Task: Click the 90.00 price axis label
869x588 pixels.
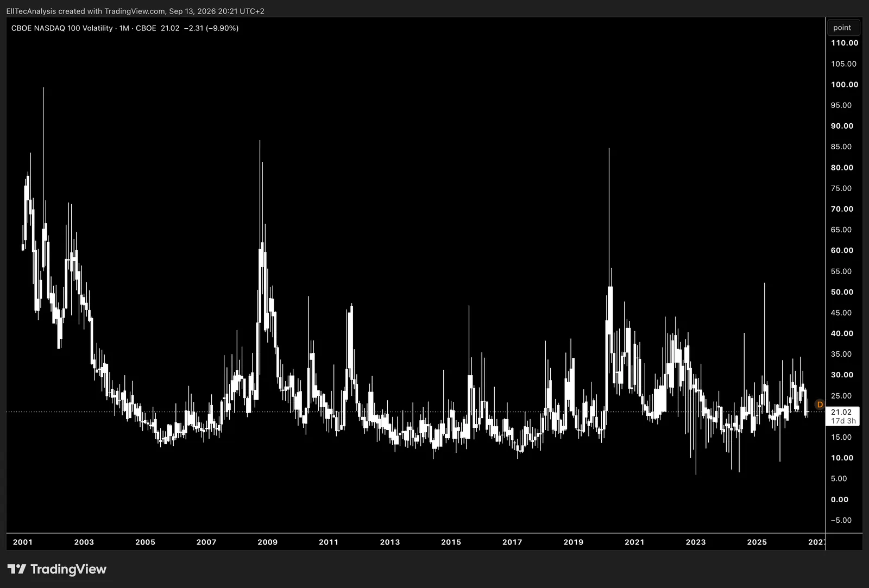Action: tap(842, 126)
